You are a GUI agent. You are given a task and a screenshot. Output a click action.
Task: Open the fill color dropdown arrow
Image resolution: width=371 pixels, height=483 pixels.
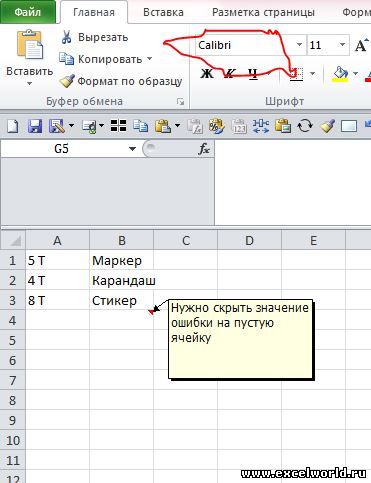click(x=355, y=73)
